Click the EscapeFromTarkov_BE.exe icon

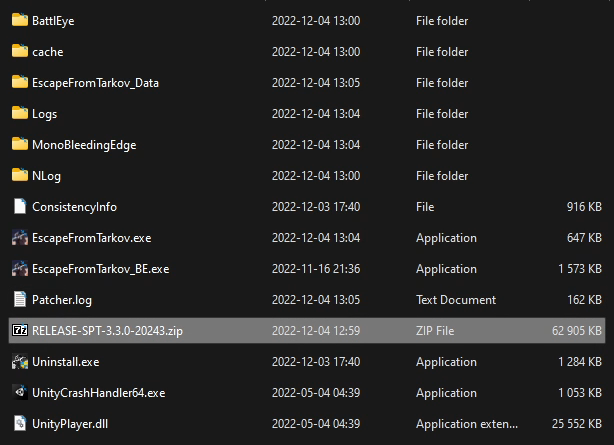coord(20,269)
